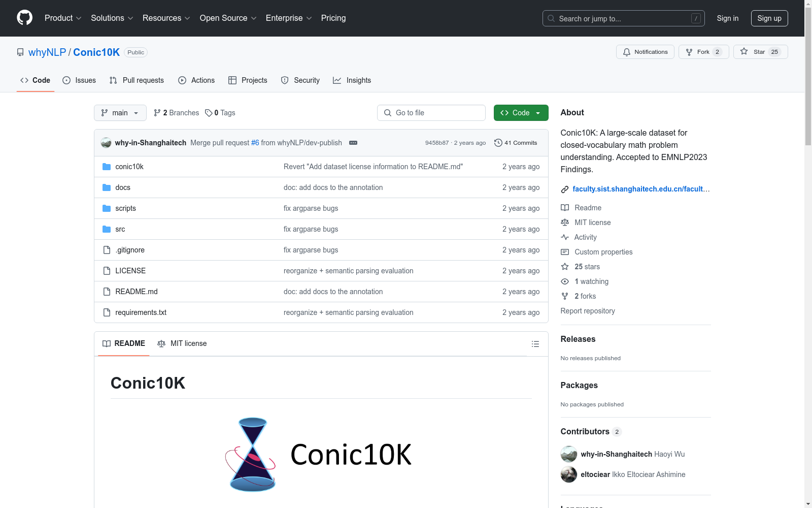Expand the Enterprise menu
812x508 pixels.
click(289, 18)
